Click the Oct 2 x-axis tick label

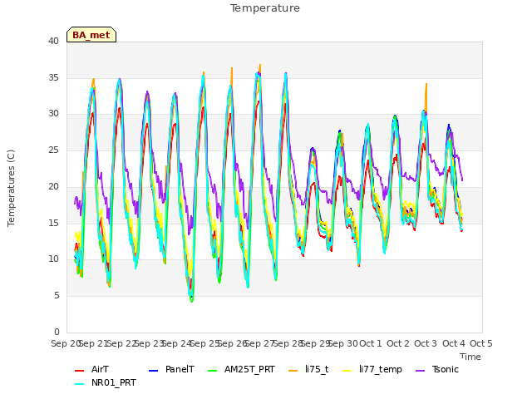click(x=398, y=343)
